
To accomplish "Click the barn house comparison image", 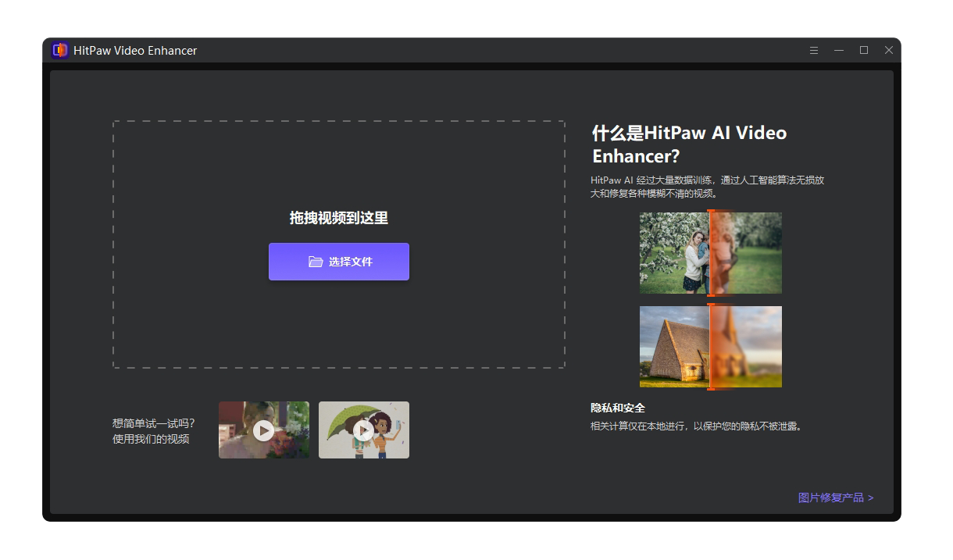I will [710, 347].
